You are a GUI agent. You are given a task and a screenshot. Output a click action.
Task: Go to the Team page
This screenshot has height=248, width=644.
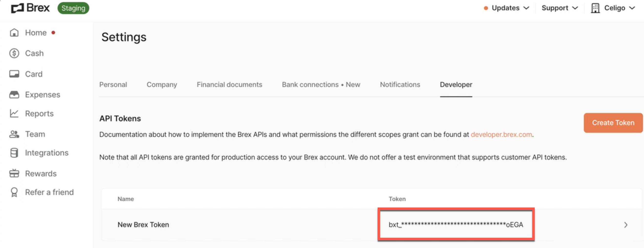(x=35, y=134)
